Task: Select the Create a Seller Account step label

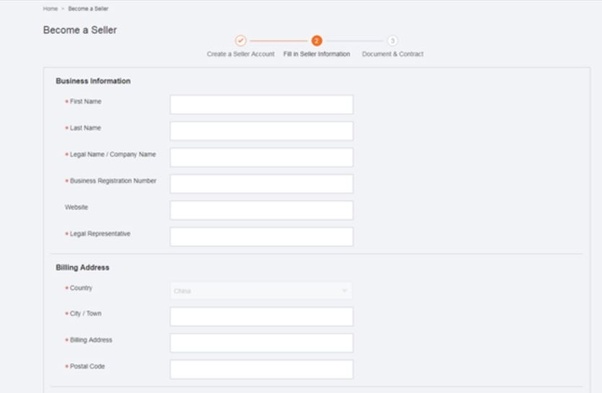Action: (x=241, y=54)
